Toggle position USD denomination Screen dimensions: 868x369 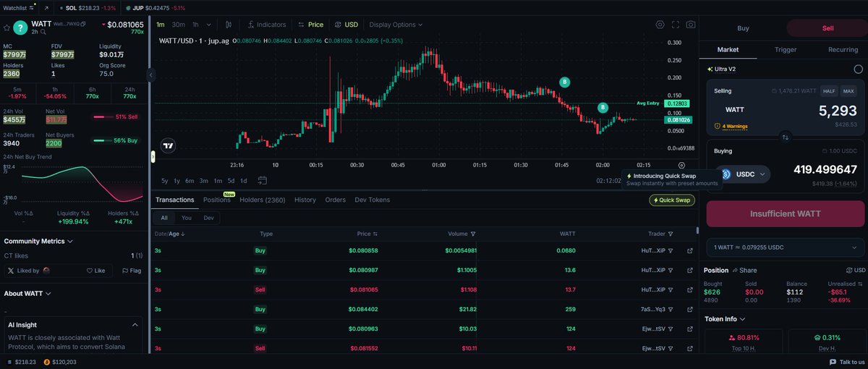point(856,270)
